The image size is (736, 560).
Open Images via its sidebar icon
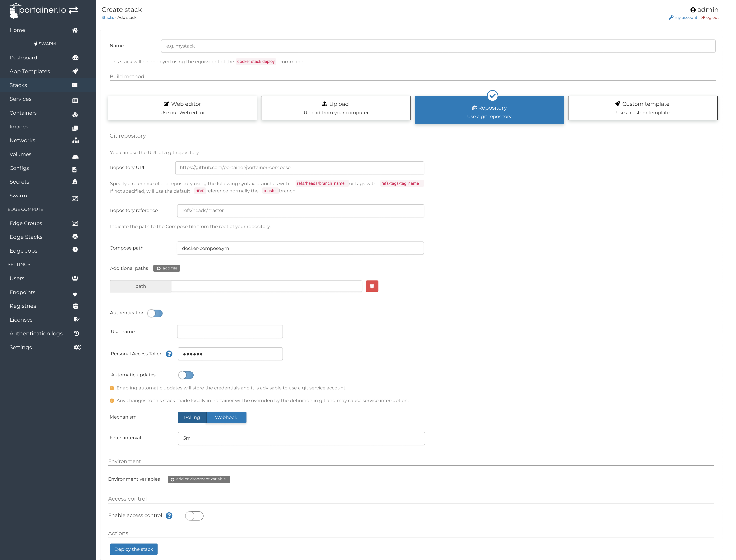75,128
